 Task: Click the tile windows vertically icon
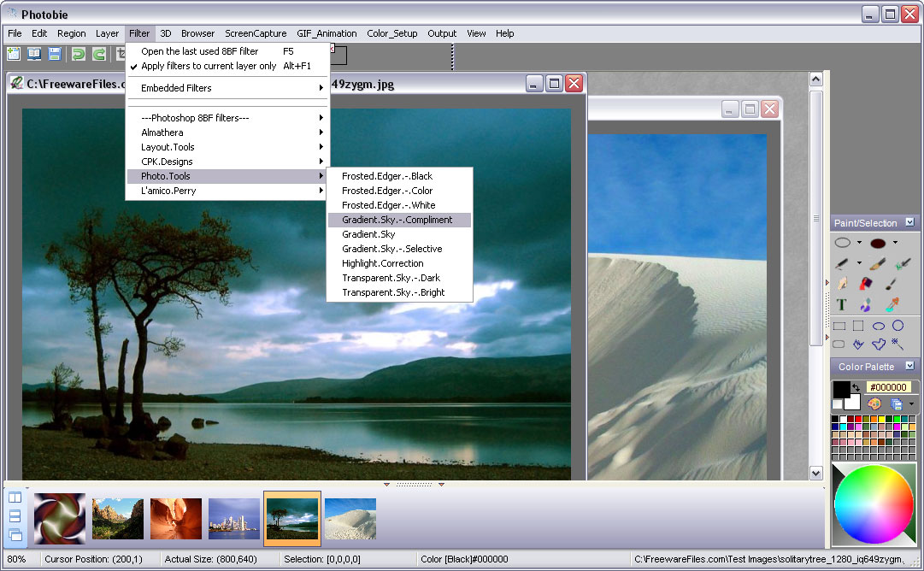(15, 497)
